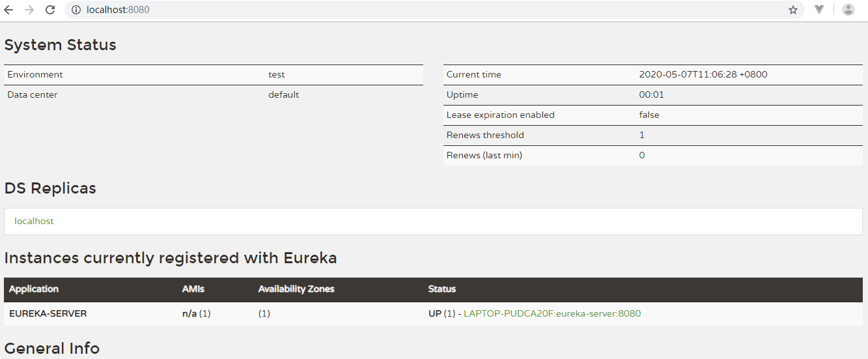Focus the localhost:8080 address bar
This screenshot has height=359, width=868.
pyautogui.click(x=391, y=10)
